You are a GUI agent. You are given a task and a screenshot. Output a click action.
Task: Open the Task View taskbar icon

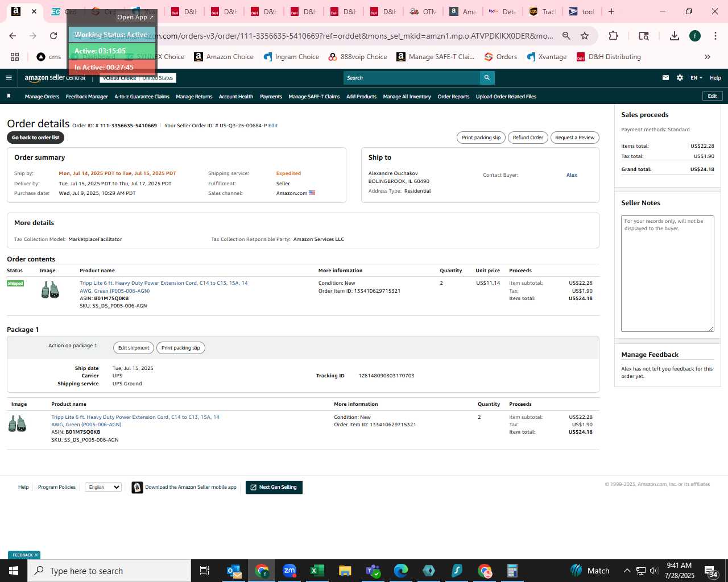(x=205, y=571)
